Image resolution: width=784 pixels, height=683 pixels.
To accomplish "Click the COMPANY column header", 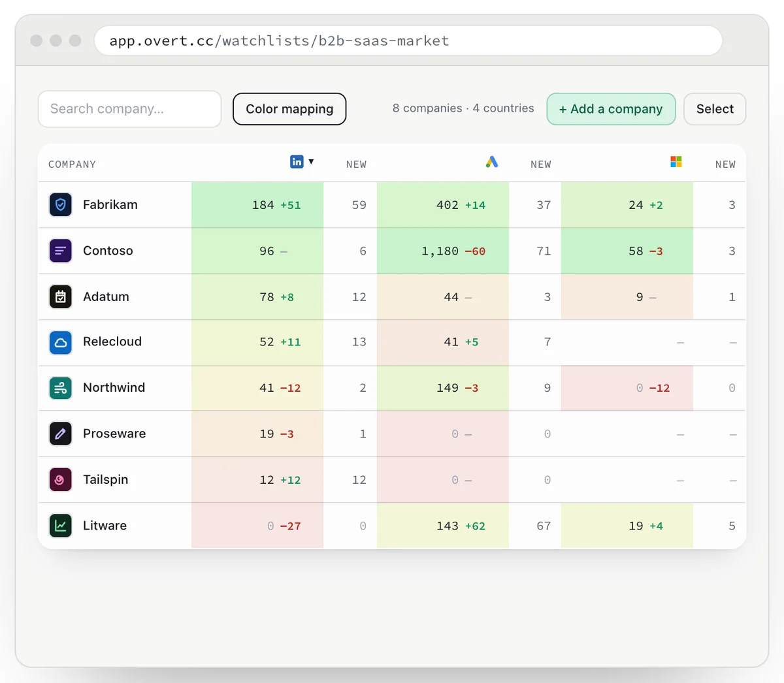I will click(72, 165).
